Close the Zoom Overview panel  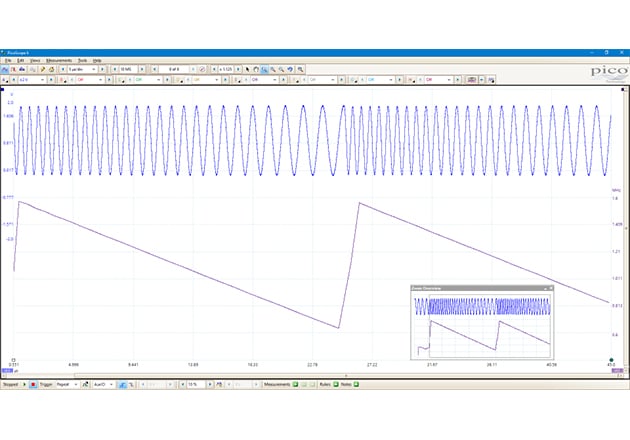551,288
